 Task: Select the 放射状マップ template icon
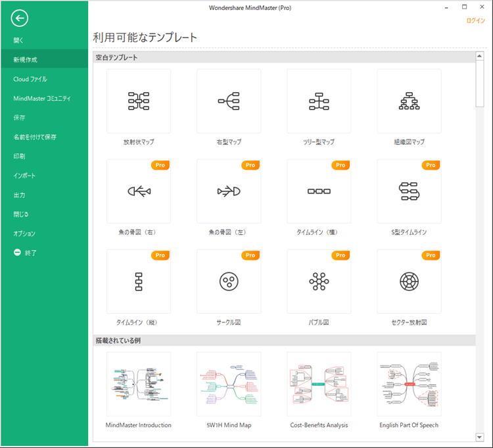(x=139, y=101)
